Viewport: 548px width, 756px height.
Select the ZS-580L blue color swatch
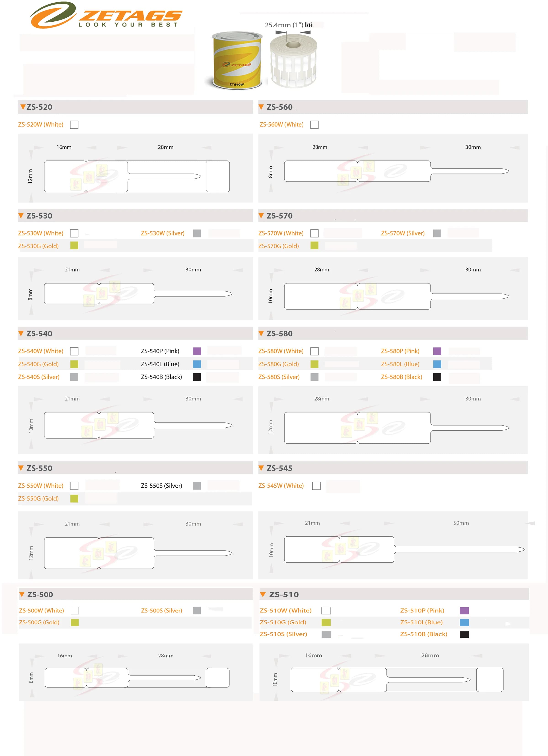437,364
